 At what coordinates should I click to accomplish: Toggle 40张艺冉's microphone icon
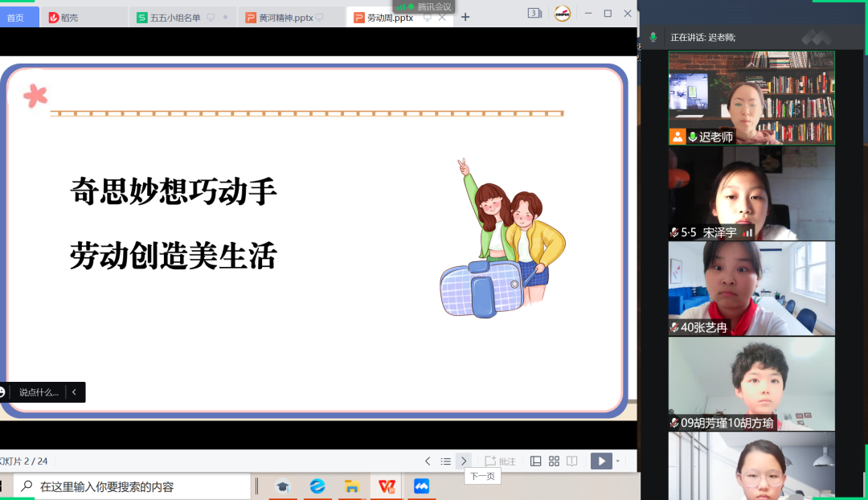tap(674, 329)
